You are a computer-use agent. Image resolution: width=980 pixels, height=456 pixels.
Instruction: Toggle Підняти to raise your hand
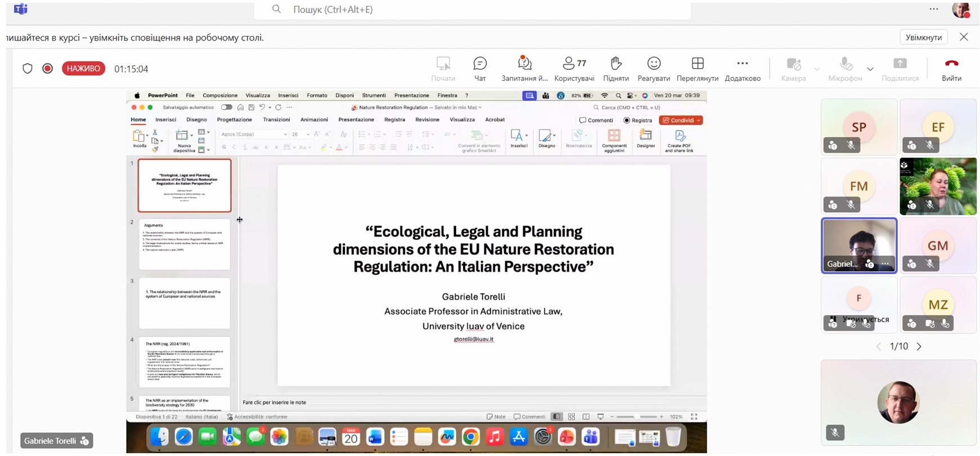pyautogui.click(x=615, y=69)
